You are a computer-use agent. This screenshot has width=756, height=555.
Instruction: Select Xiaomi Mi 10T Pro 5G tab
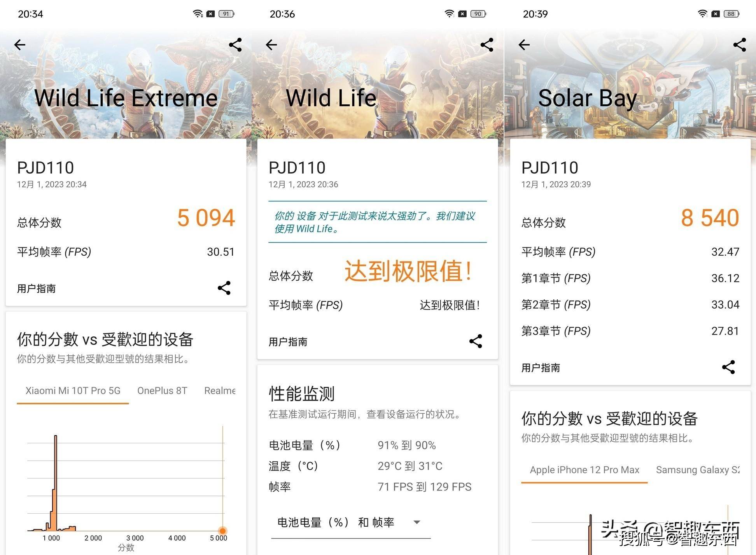tap(73, 391)
